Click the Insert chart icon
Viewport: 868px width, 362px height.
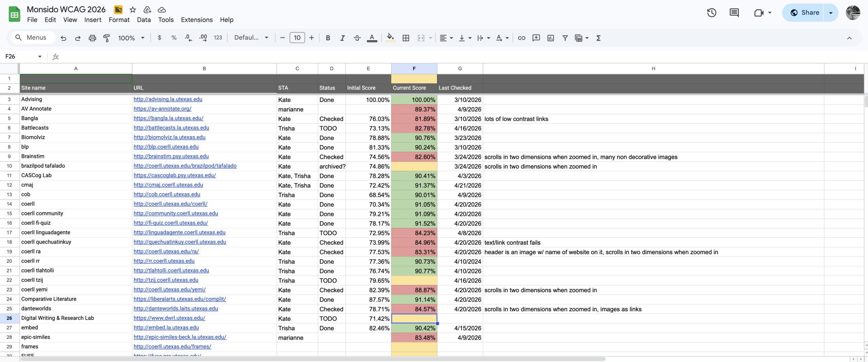coord(551,38)
